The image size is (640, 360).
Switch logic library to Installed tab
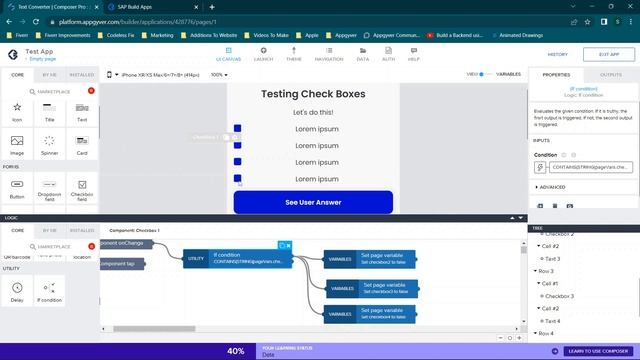click(82, 230)
